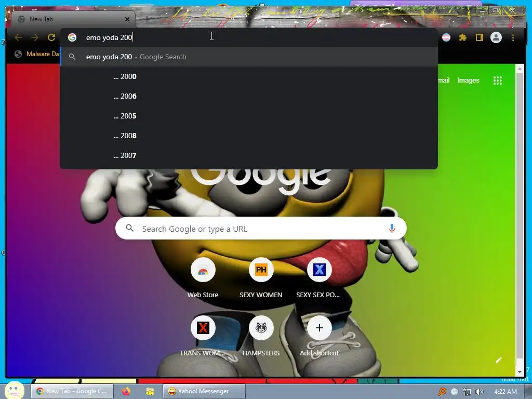Open the file explorer taskbar icon
The width and height of the screenshot is (532, 399).
click(150, 391)
